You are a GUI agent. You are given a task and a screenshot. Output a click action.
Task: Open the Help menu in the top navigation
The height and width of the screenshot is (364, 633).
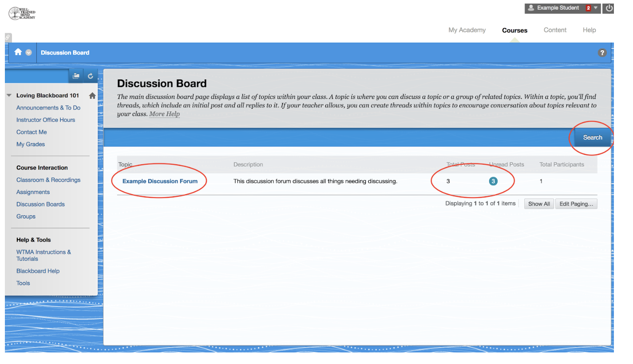(589, 30)
